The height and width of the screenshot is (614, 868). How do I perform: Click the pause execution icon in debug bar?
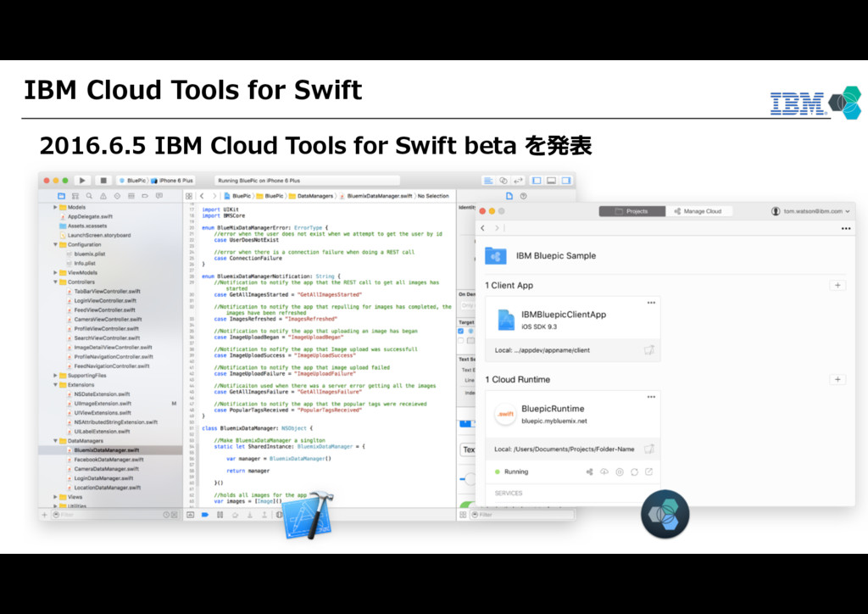point(220,515)
